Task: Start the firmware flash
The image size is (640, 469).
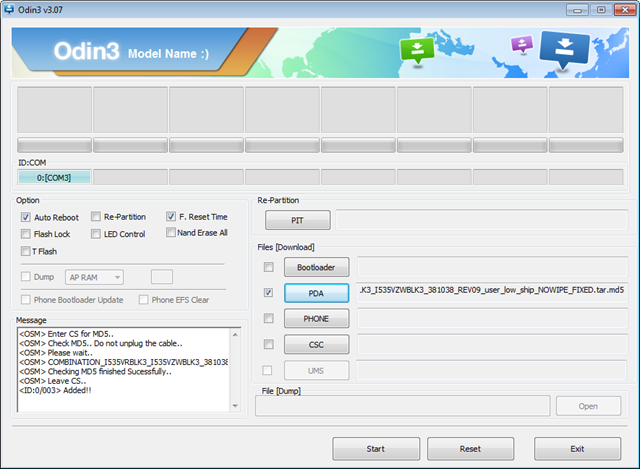Action: pyautogui.click(x=376, y=449)
